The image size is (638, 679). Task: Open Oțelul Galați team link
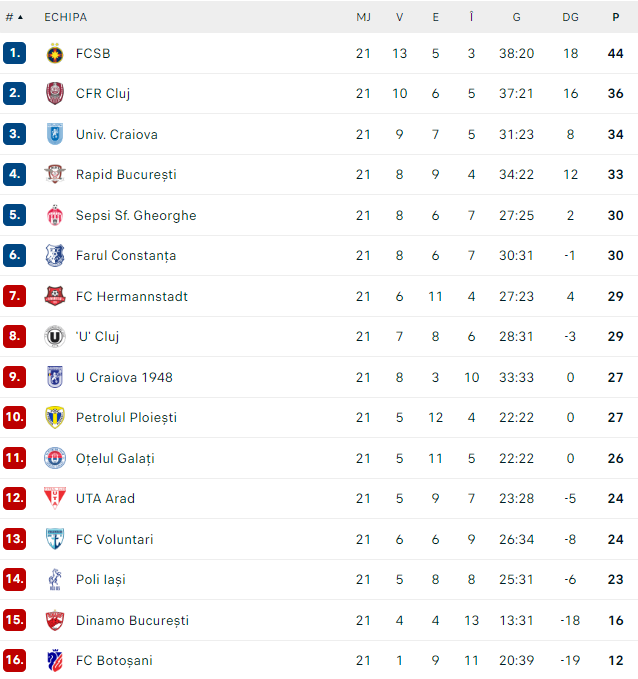click(x=115, y=458)
